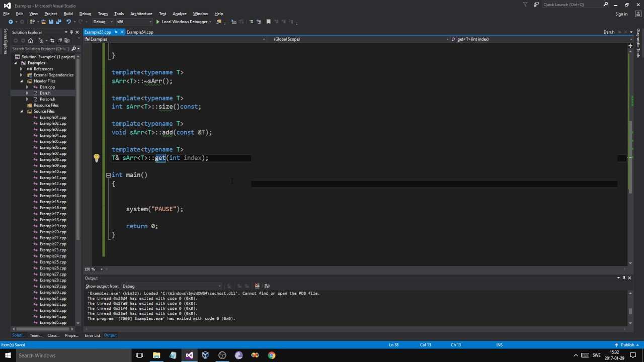Open Chrome from the Windows taskbar

point(272,355)
